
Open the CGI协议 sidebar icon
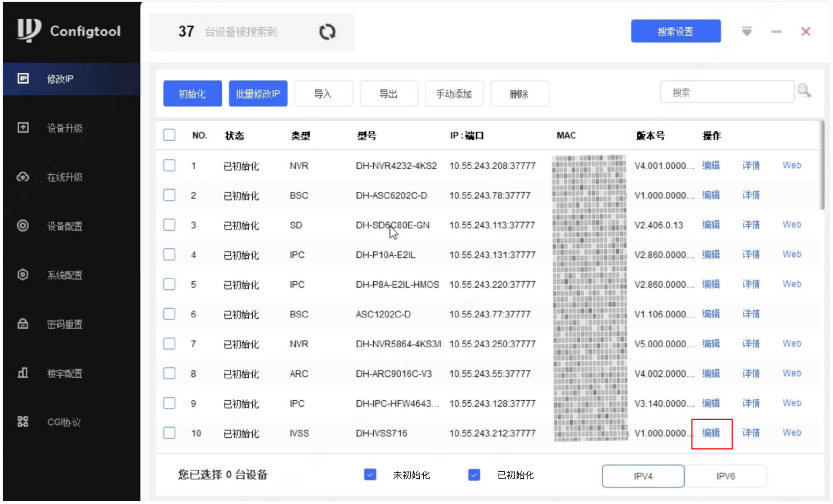tap(23, 422)
